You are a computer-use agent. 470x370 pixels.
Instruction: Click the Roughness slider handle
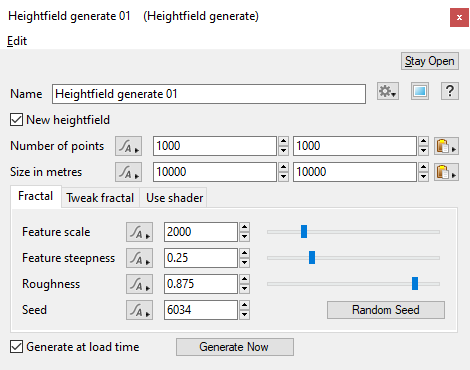(415, 284)
